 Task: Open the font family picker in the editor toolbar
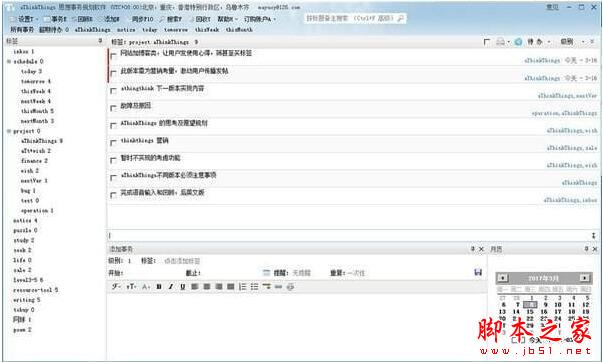click(x=116, y=287)
